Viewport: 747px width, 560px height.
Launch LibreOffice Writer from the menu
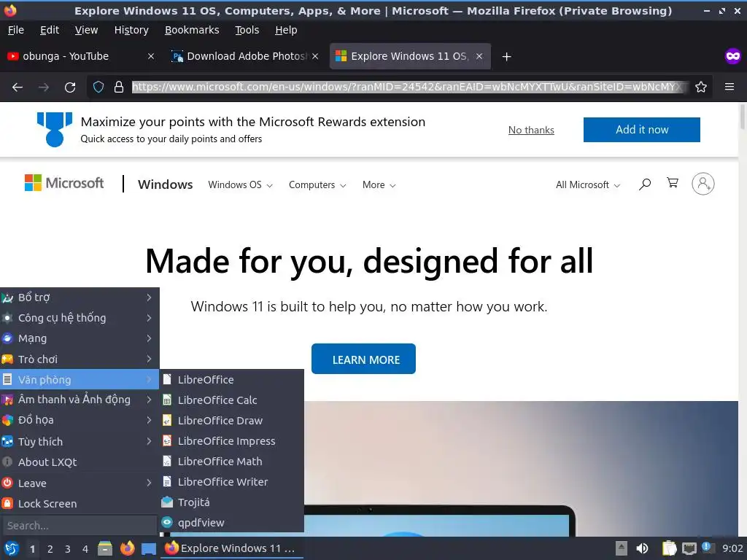[x=232, y=482]
